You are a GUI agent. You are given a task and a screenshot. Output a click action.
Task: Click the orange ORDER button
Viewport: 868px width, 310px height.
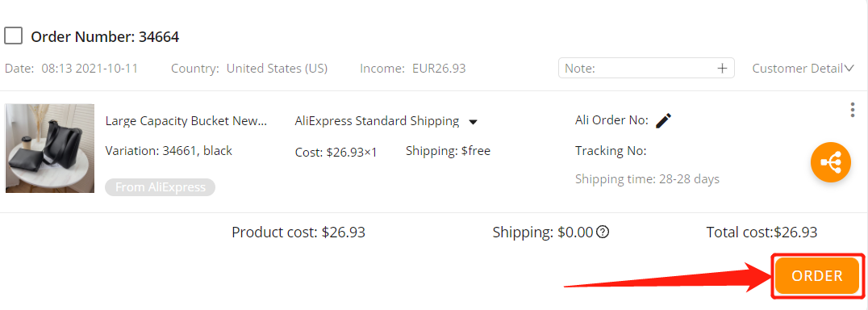pyautogui.click(x=816, y=275)
